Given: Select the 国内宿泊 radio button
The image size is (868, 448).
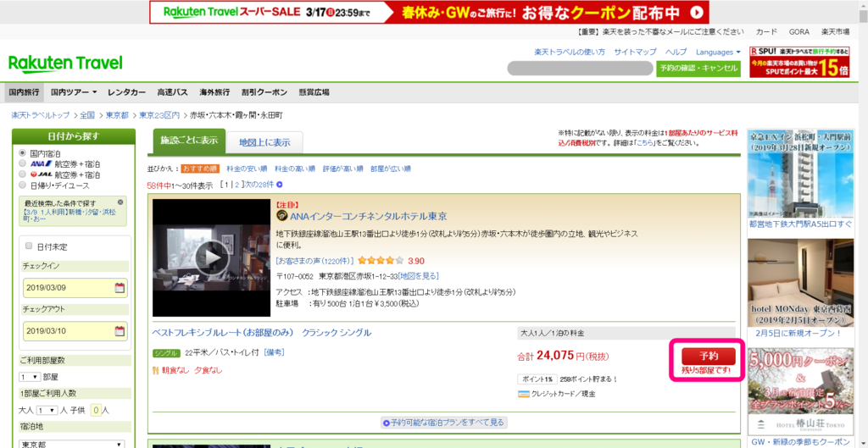Looking at the screenshot, I should point(22,153).
